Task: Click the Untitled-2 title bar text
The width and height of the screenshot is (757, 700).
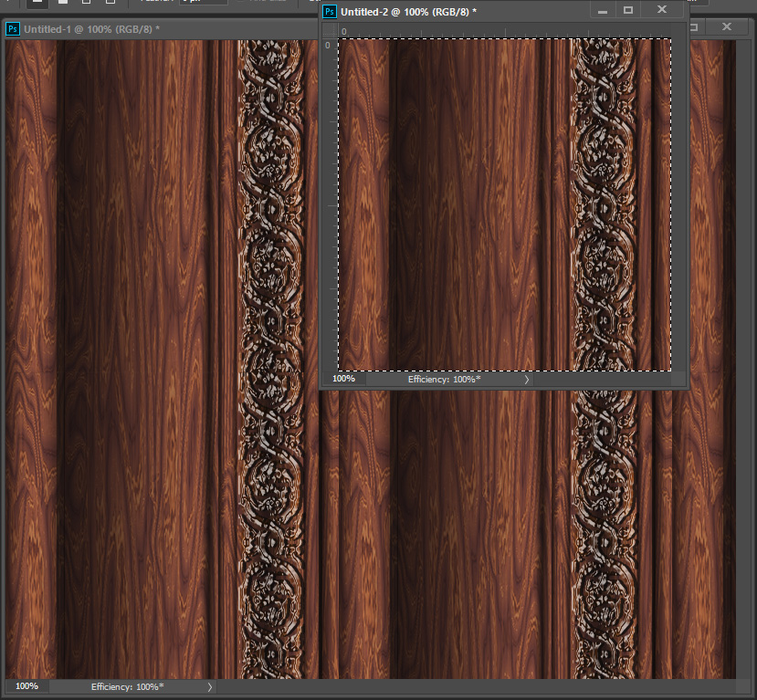Action: [x=407, y=11]
